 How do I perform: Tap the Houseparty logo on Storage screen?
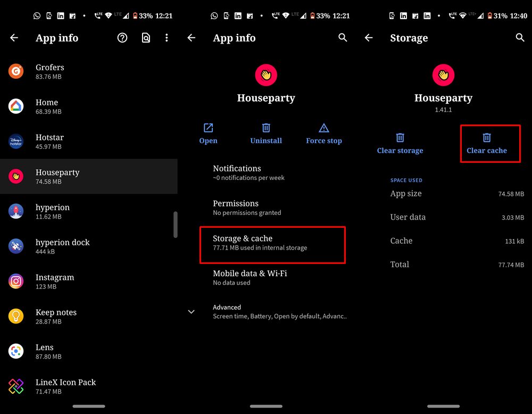click(x=444, y=75)
